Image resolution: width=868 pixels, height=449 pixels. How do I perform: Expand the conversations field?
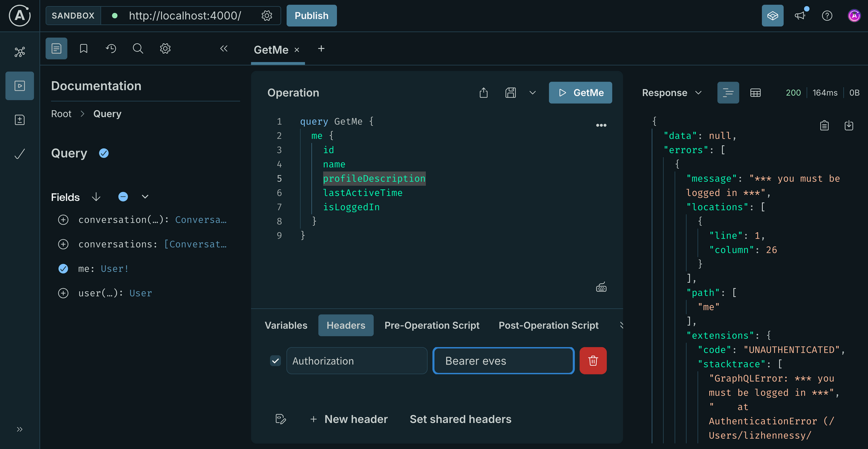click(63, 244)
